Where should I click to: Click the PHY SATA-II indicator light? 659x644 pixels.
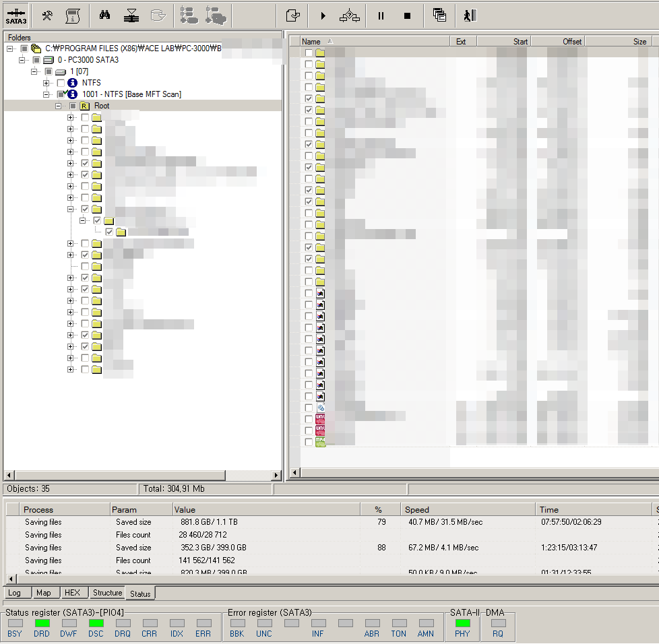click(463, 623)
